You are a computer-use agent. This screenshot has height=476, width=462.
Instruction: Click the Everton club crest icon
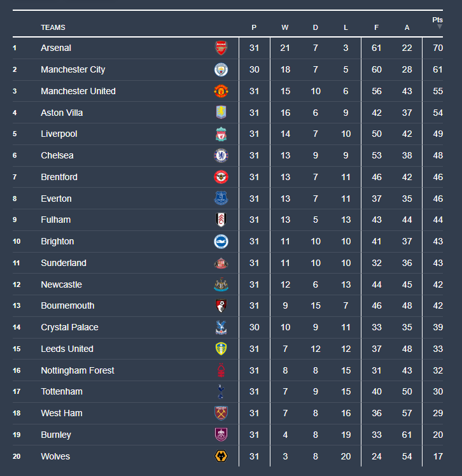(x=221, y=199)
